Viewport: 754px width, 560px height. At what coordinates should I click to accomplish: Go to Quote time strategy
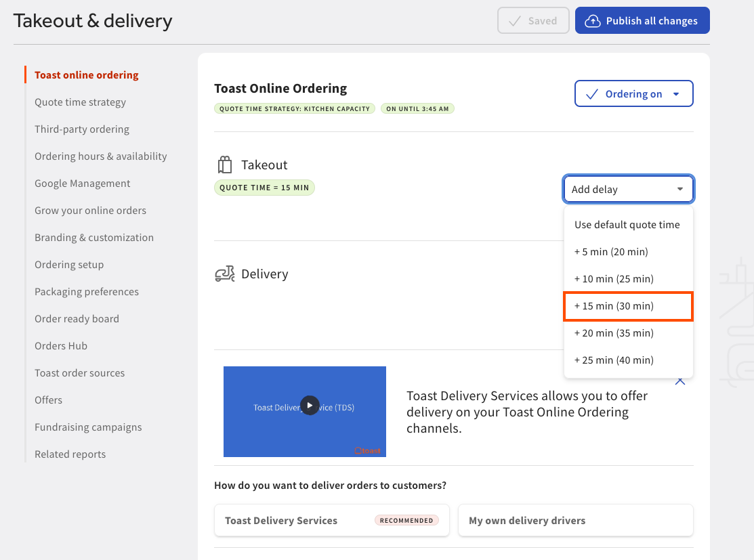coord(81,102)
